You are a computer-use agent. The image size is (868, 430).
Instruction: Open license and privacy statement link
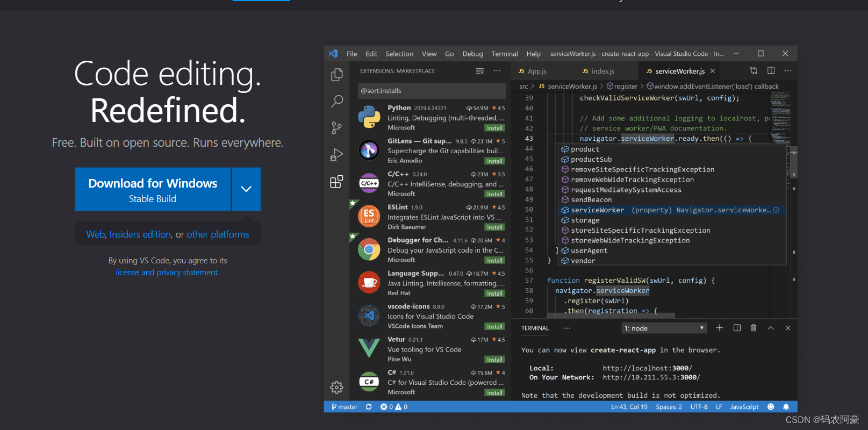[168, 273]
